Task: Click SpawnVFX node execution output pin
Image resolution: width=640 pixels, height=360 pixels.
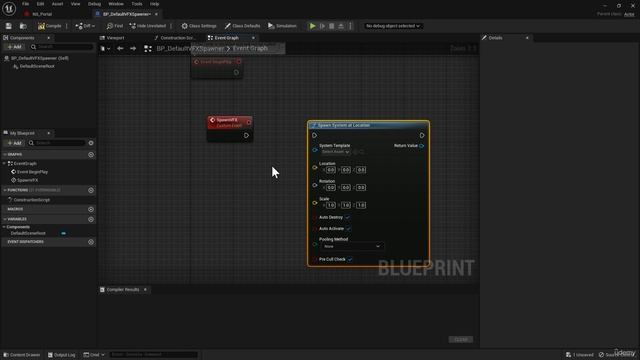Action: tap(247, 136)
